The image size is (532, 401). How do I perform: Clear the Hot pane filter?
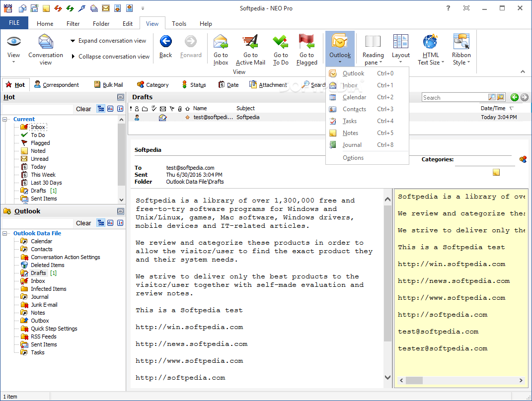pos(83,109)
